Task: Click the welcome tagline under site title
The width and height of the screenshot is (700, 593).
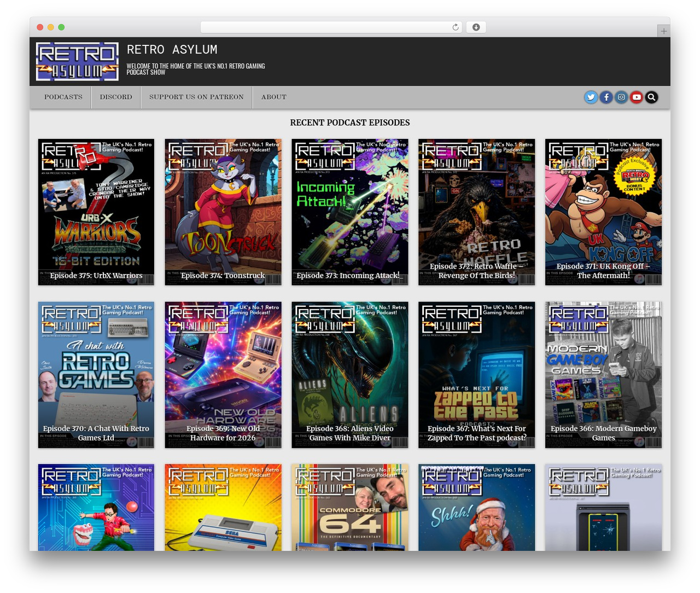Action: tap(196, 69)
